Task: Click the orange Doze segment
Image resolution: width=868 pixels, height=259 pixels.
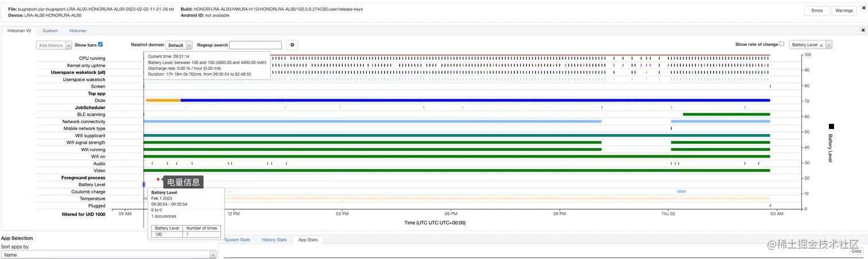Action: [x=163, y=100]
